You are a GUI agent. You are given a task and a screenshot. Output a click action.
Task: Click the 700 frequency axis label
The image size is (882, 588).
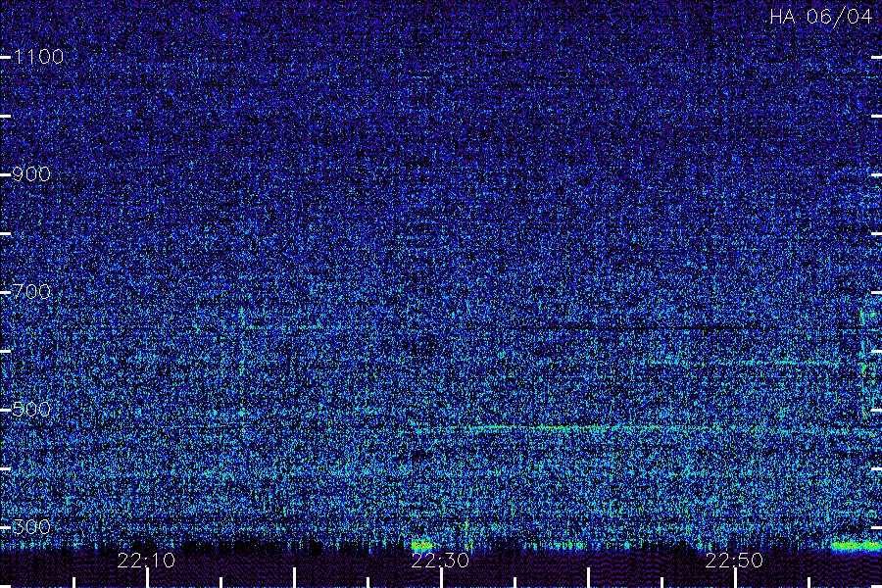coord(31,292)
